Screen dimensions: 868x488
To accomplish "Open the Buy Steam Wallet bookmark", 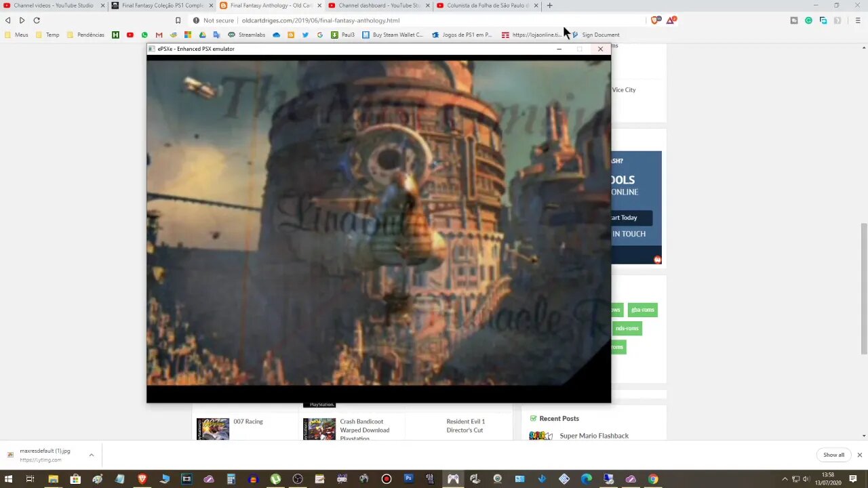I will (x=393, y=35).
